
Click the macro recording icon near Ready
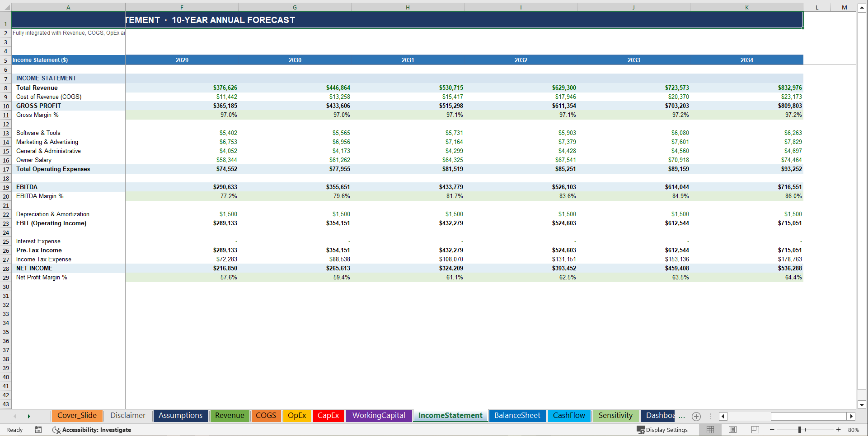[38, 430]
